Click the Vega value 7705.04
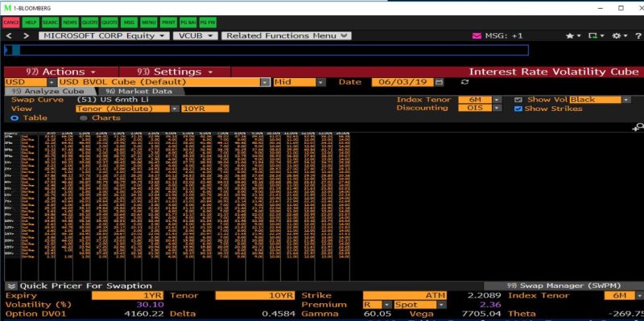Viewport: 644px width, 321px height. (x=481, y=314)
